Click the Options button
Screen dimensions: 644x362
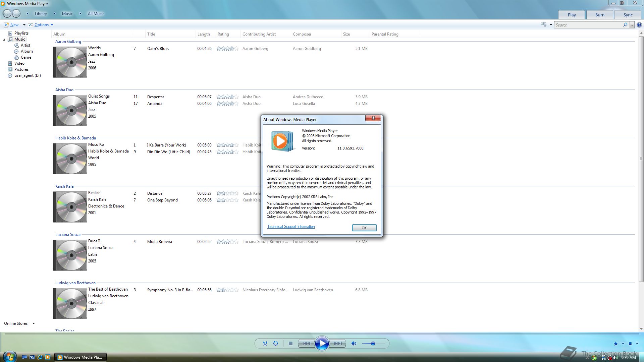tap(39, 25)
